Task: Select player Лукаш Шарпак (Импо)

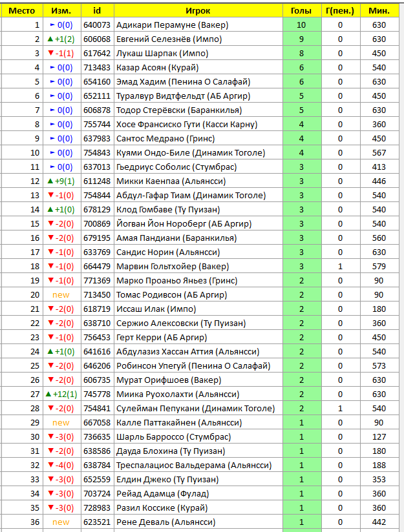Action: [162, 54]
